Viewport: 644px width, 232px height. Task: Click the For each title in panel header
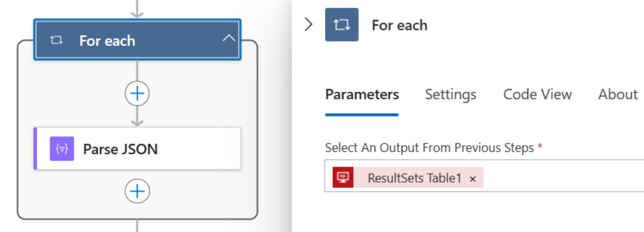pyautogui.click(x=400, y=25)
